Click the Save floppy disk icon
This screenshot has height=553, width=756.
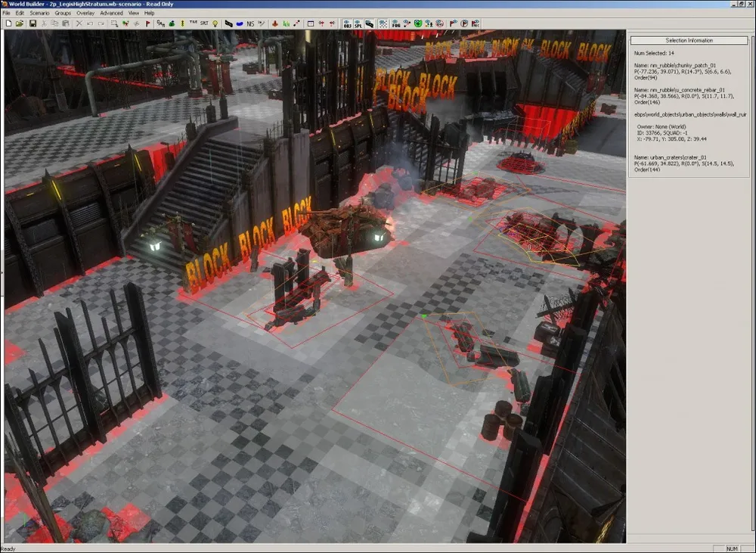pos(33,23)
